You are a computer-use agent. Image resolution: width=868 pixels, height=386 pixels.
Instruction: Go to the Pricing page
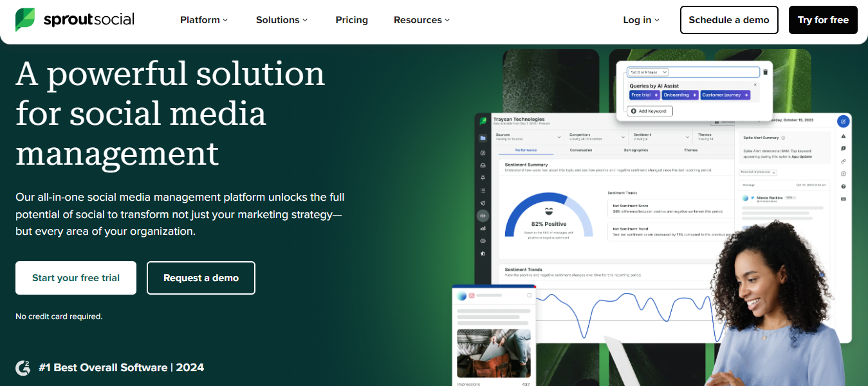(x=352, y=20)
